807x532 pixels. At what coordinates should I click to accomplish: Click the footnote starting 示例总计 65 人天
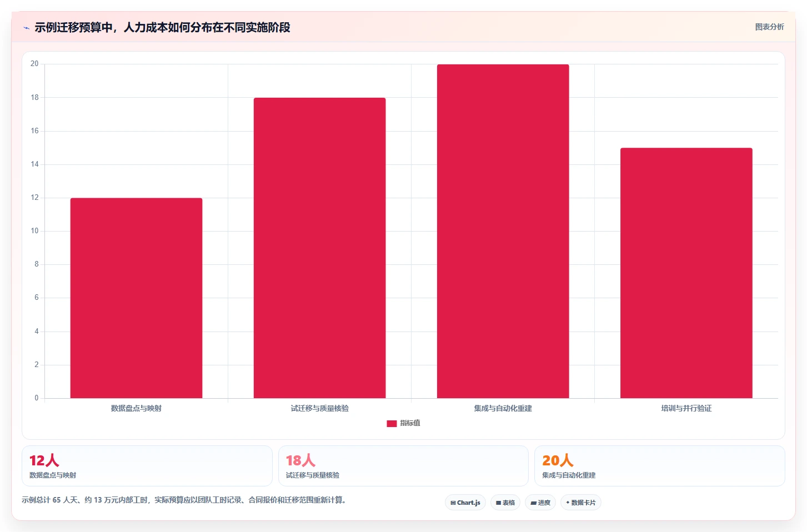(185, 500)
